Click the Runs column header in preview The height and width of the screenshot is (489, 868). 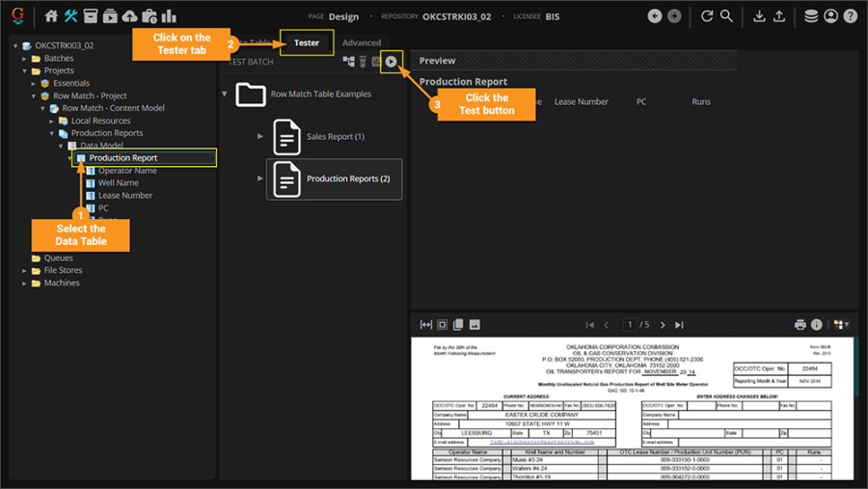pyautogui.click(x=701, y=102)
